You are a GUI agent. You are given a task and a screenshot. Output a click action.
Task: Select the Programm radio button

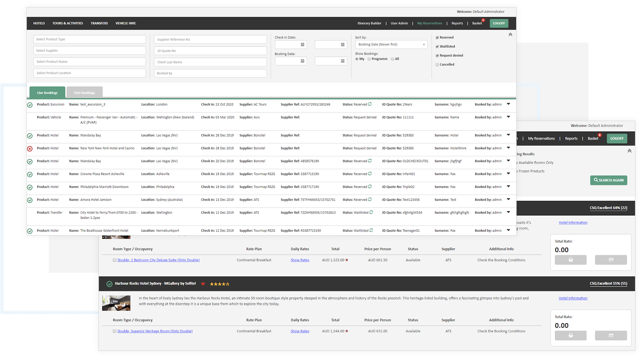369,59
